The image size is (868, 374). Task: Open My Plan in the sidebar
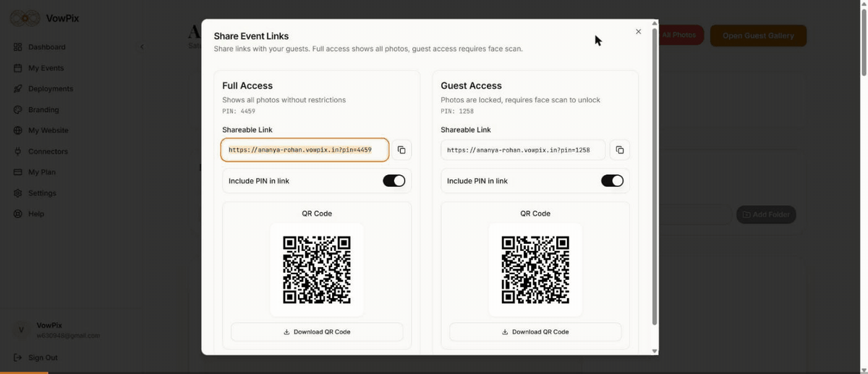coord(42,172)
